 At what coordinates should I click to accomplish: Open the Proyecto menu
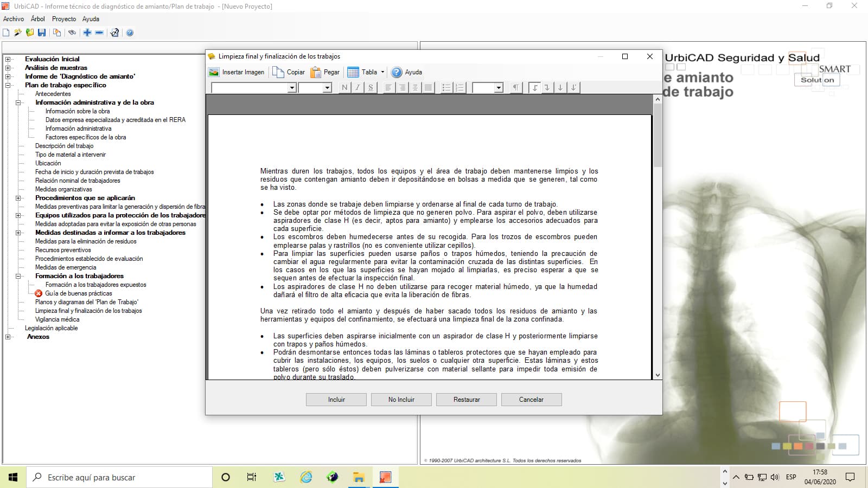pos(64,19)
